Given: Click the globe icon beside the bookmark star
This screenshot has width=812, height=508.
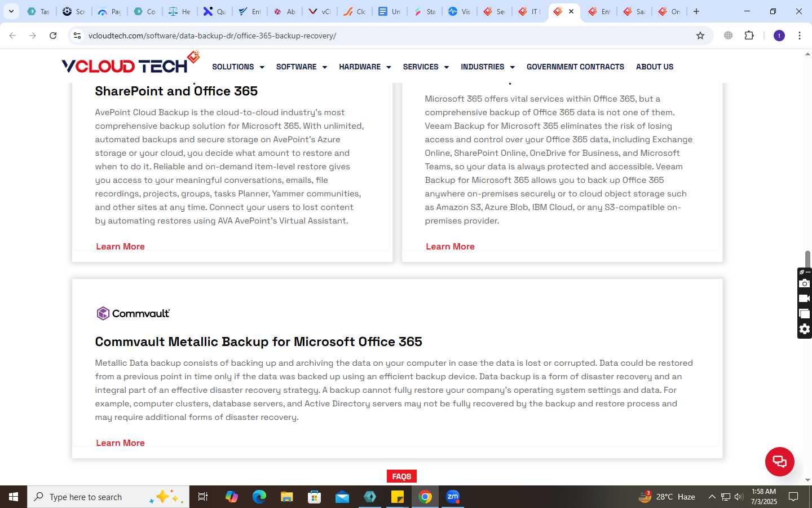Looking at the screenshot, I should (x=729, y=36).
